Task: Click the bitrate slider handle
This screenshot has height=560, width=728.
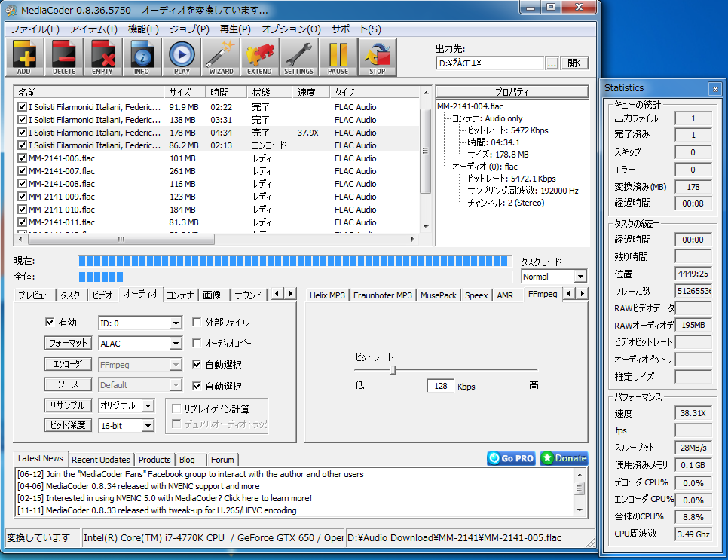Action: [393, 369]
